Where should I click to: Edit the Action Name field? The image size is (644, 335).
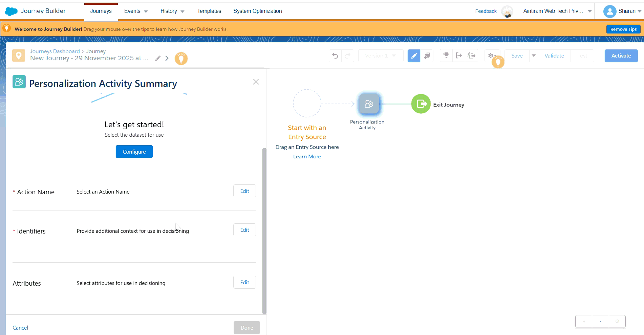244,191
